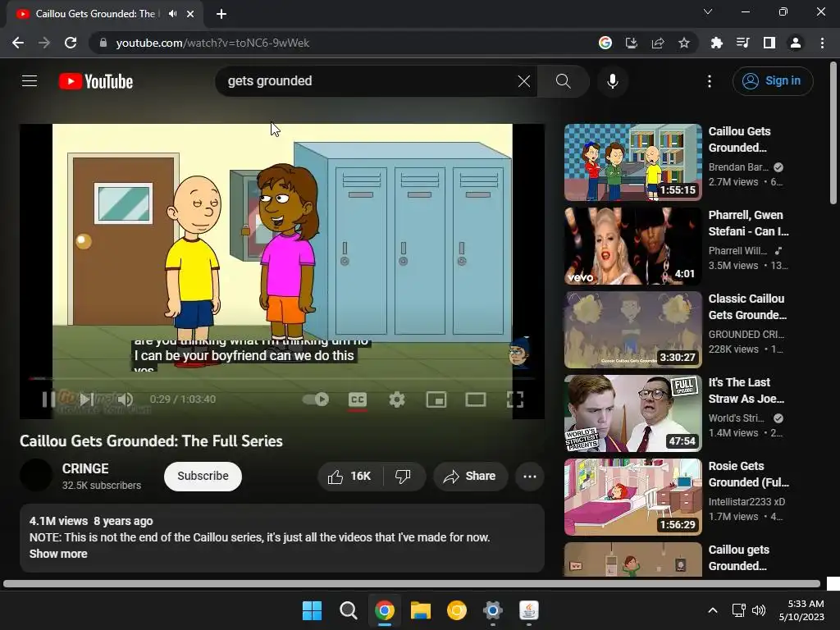
Task: Open the Brendan Bar channel link
Action: point(738,167)
